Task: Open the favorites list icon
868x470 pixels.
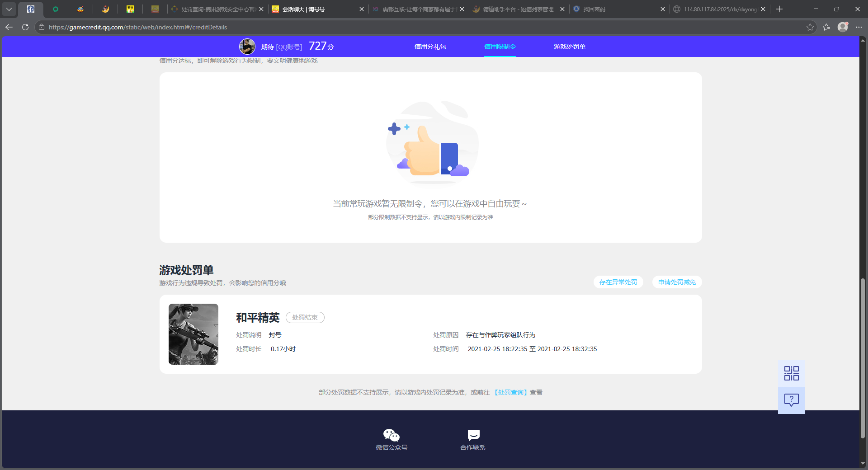Action: [x=826, y=27]
